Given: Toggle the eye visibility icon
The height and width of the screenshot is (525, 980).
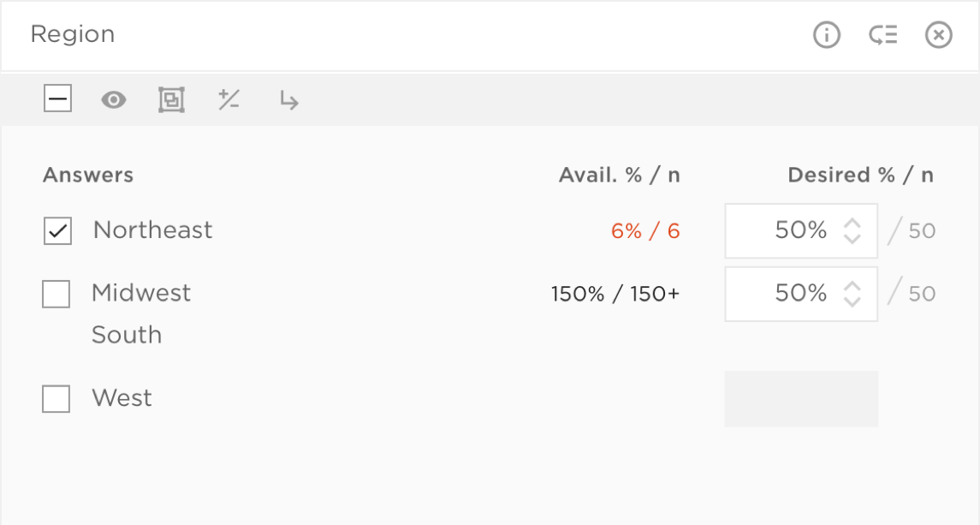Looking at the screenshot, I should click(x=114, y=100).
